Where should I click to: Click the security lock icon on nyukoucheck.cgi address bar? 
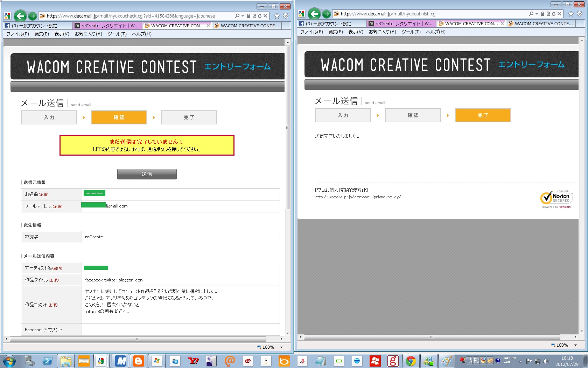coord(248,16)
